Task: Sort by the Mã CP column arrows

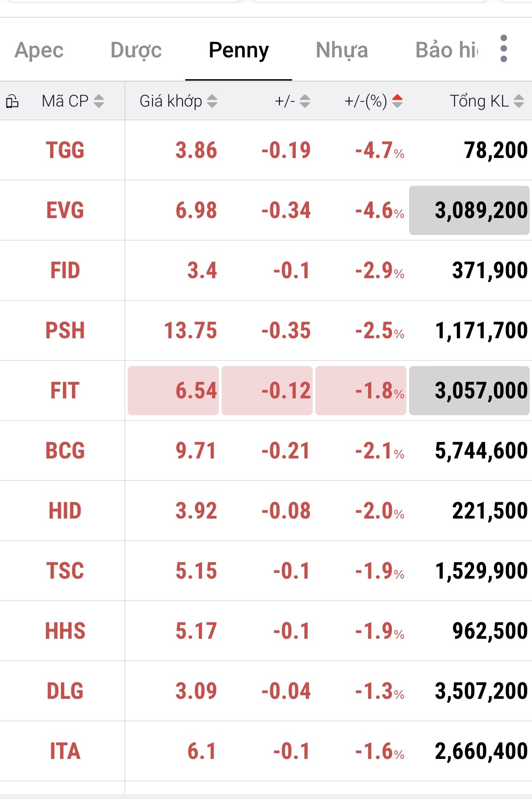Action: (99, 101)
